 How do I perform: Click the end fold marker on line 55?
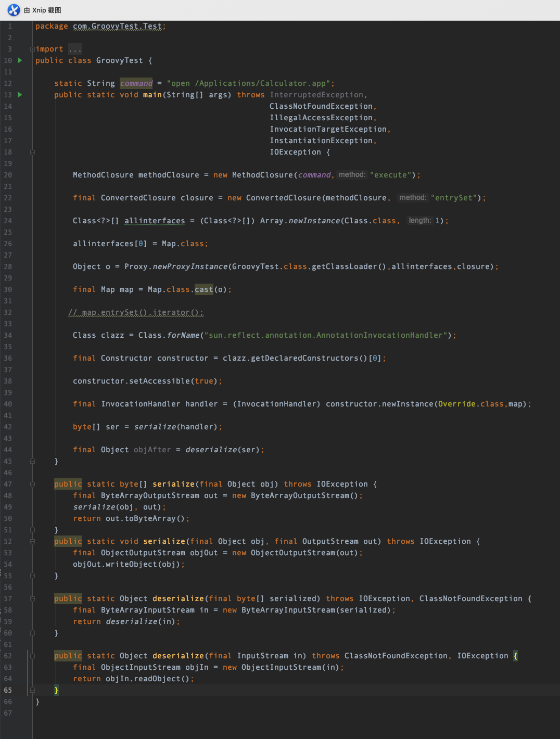[32, 576]
